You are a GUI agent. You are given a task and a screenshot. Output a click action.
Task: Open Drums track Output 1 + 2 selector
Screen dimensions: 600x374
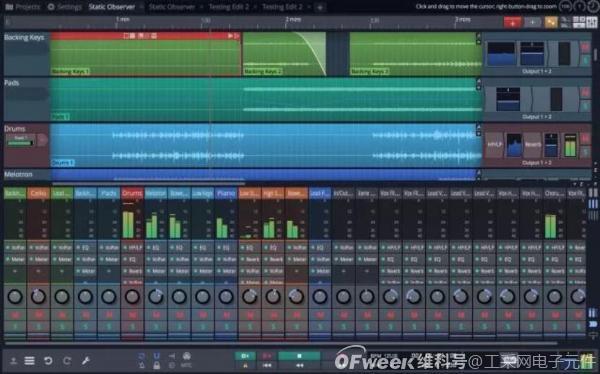coord(537,163)
